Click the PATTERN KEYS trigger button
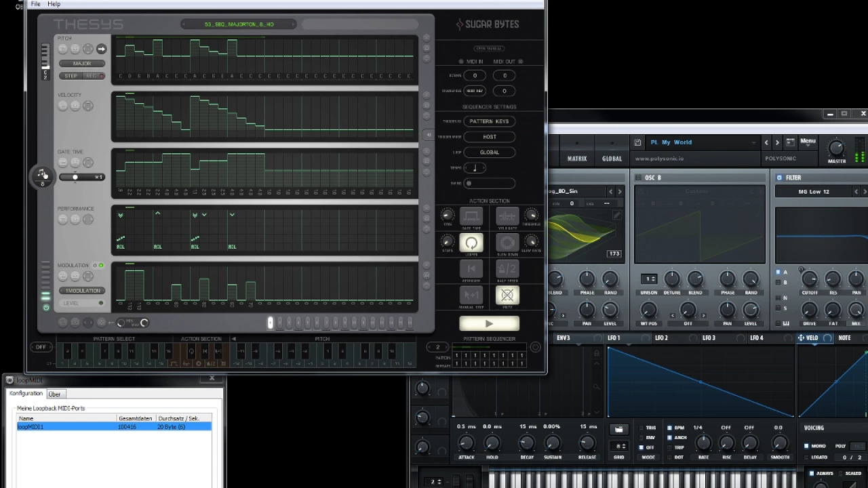This screenshot has width=868, height=488. (489, 121)
